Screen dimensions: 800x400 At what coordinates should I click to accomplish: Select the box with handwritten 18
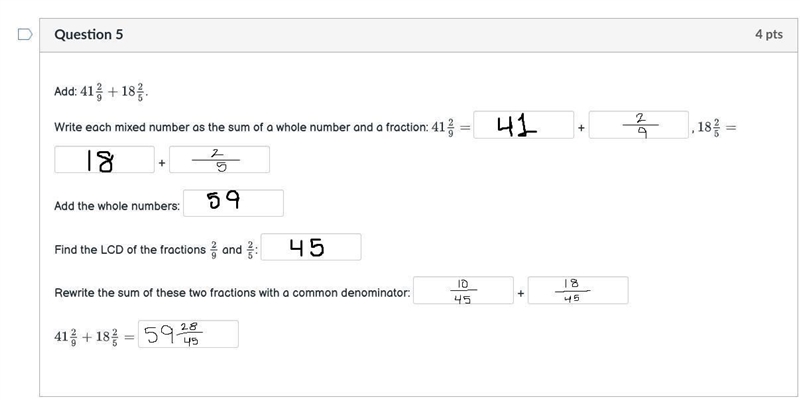click(105, 160)
